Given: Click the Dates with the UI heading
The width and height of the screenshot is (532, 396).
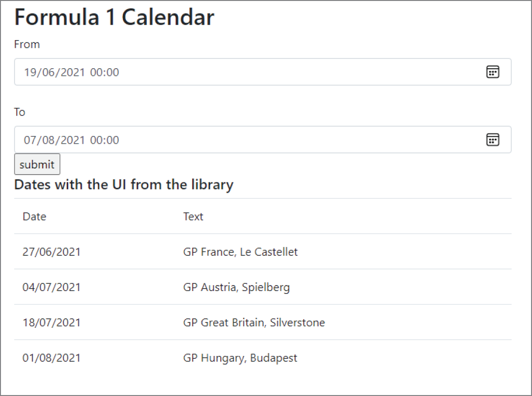Looking at the screenshot, I should pos(123,185).
